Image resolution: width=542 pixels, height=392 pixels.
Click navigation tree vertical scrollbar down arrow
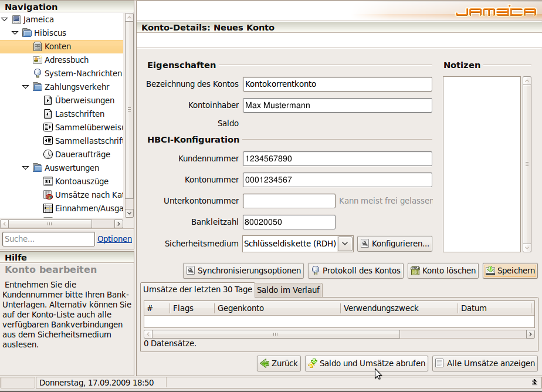(x=129, y=213)
